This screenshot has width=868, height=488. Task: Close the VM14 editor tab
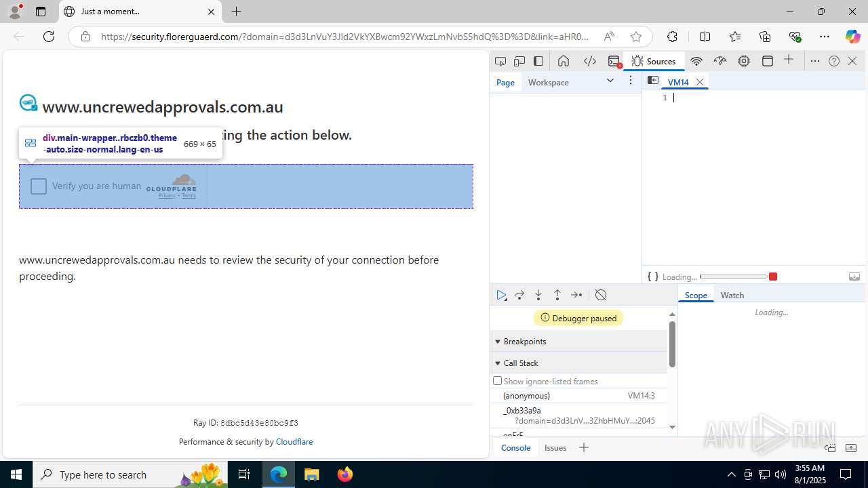700,82
